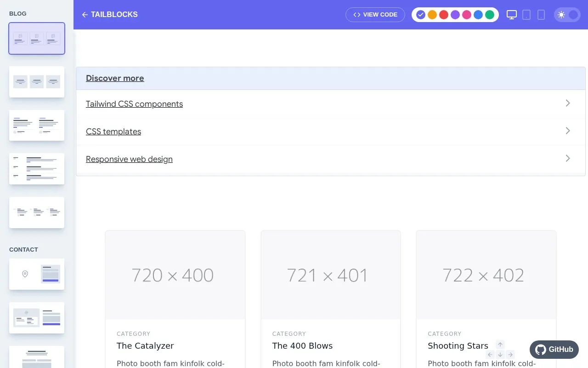Select the purple theme color swatch

[x=455, y=15]
